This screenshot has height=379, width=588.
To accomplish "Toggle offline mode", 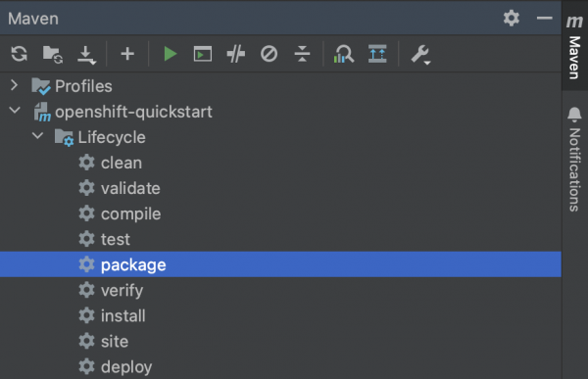I will [x=236, y=54].
